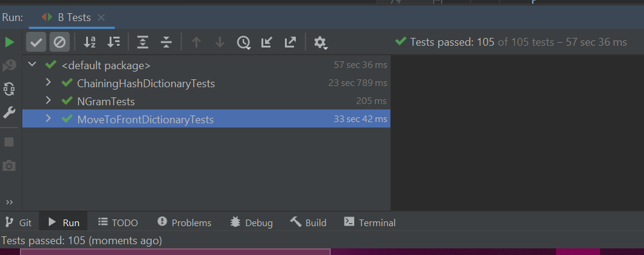Expand the NGramTests node

click(x=49, y=101)
